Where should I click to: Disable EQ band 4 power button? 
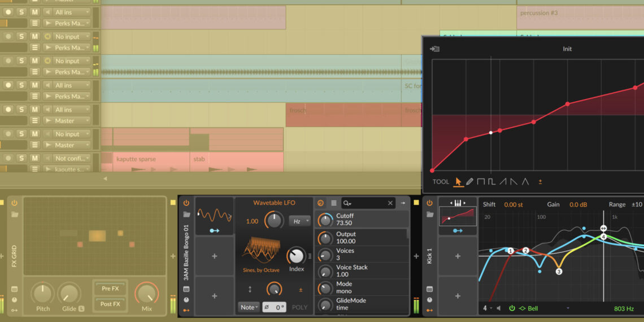point(512,308)
